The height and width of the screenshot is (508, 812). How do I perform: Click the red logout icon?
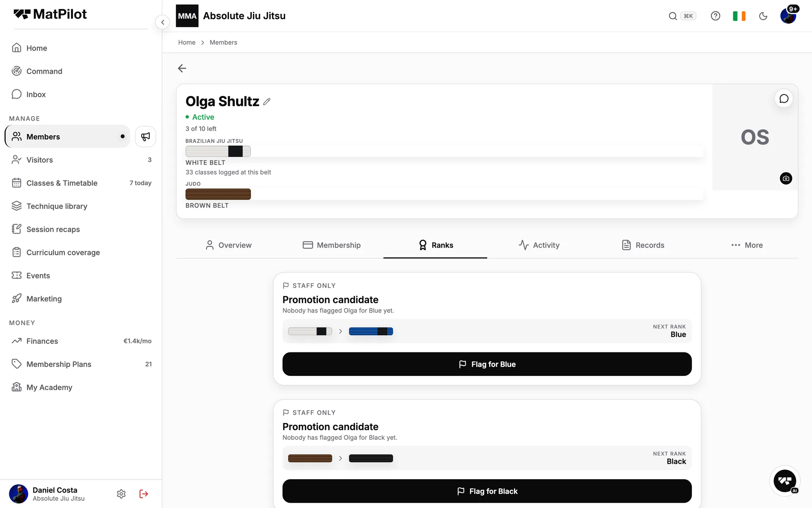(144, 494)
